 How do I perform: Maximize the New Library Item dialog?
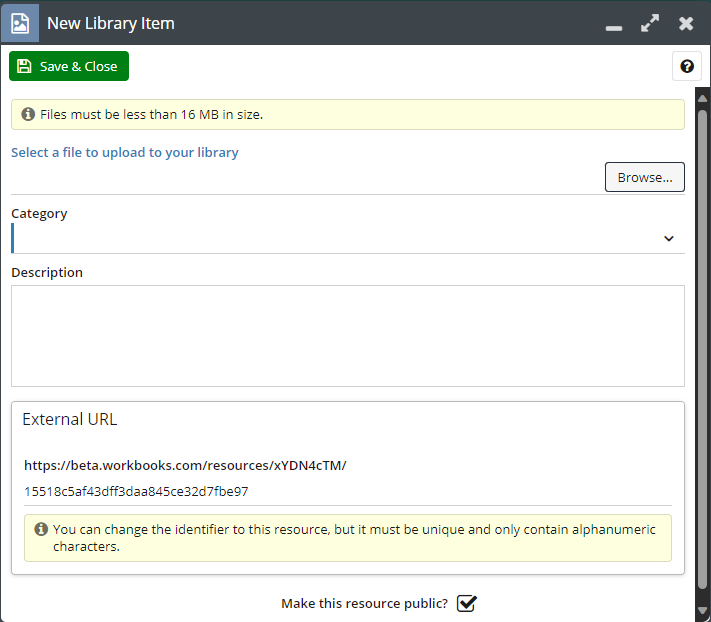[x=650, y=23]
